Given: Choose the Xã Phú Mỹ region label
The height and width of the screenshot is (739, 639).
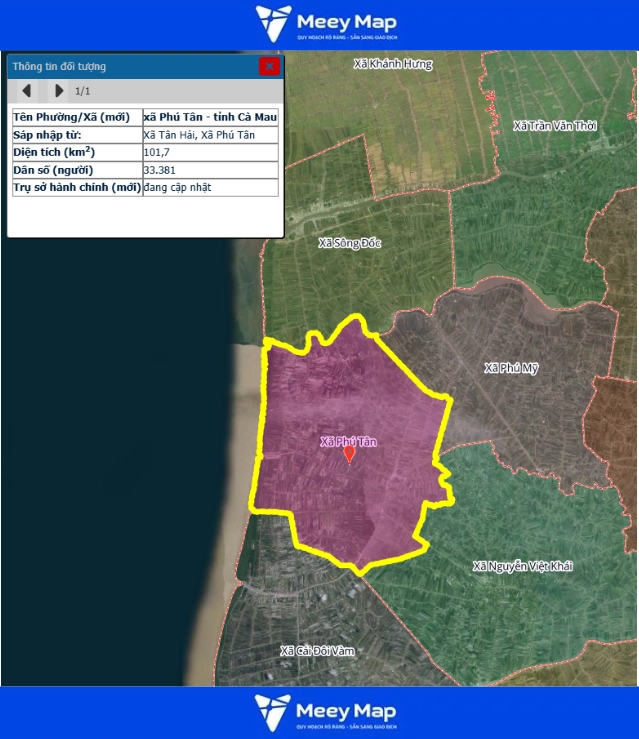Looking at the screenshot, I should pyautogui.click(x=511, y=368).
